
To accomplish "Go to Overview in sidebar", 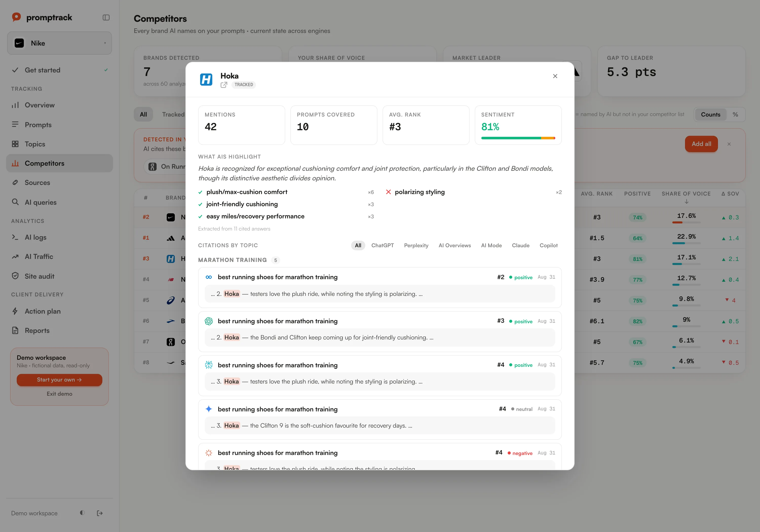I will click(60, 105).
